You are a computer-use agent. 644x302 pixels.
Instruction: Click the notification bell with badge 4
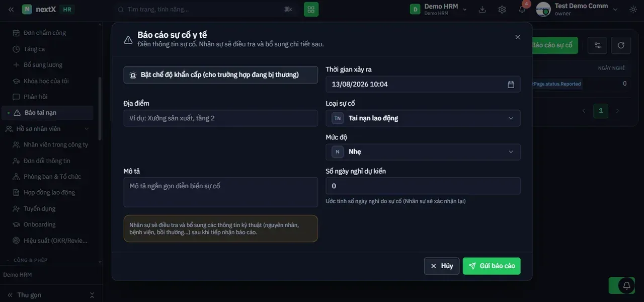point(522,9)
